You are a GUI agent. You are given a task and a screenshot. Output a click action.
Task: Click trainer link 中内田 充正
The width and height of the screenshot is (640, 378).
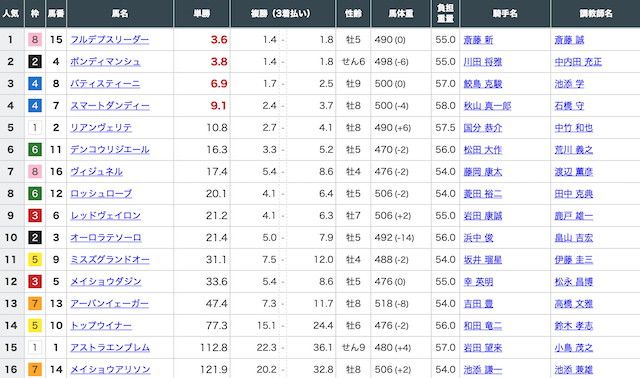pos(578,62)
